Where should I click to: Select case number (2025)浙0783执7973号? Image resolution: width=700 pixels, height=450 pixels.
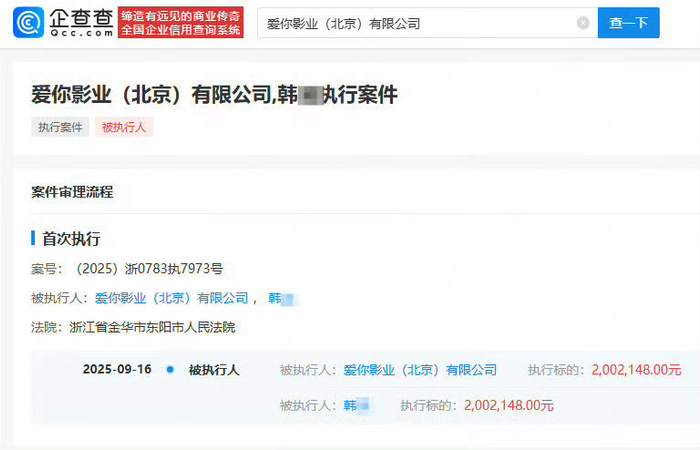[x=149, y=269]
